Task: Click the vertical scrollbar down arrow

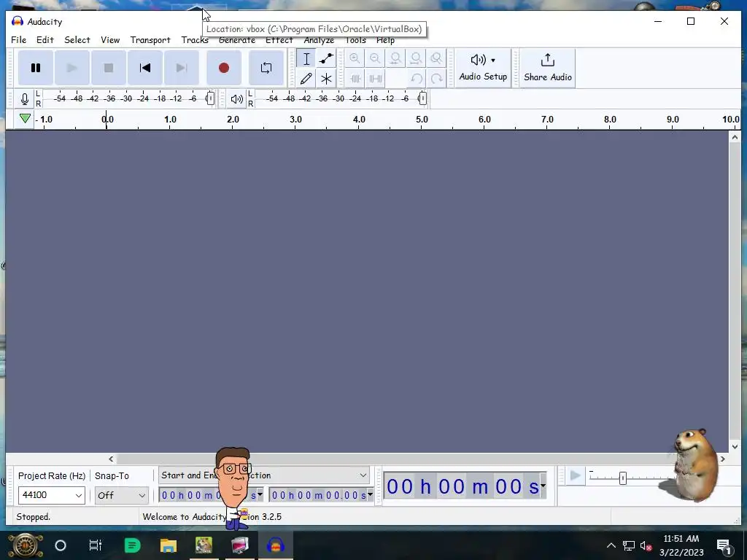Action: 735,447
